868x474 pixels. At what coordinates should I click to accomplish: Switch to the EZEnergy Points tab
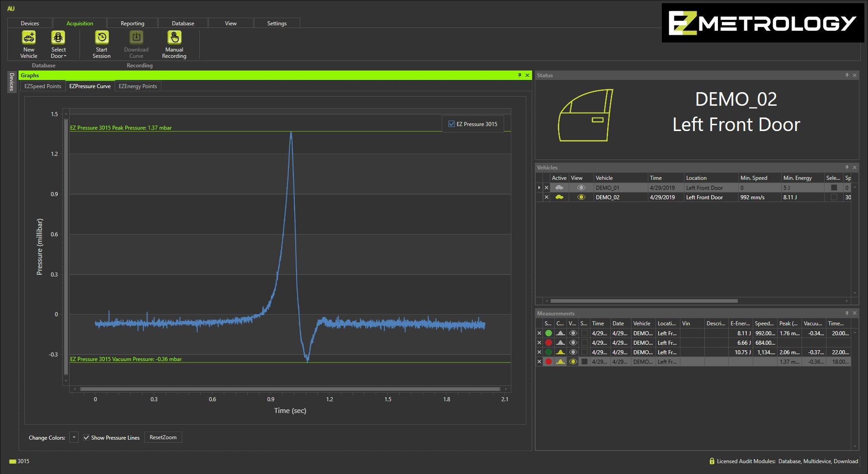[x=138, y=86]
